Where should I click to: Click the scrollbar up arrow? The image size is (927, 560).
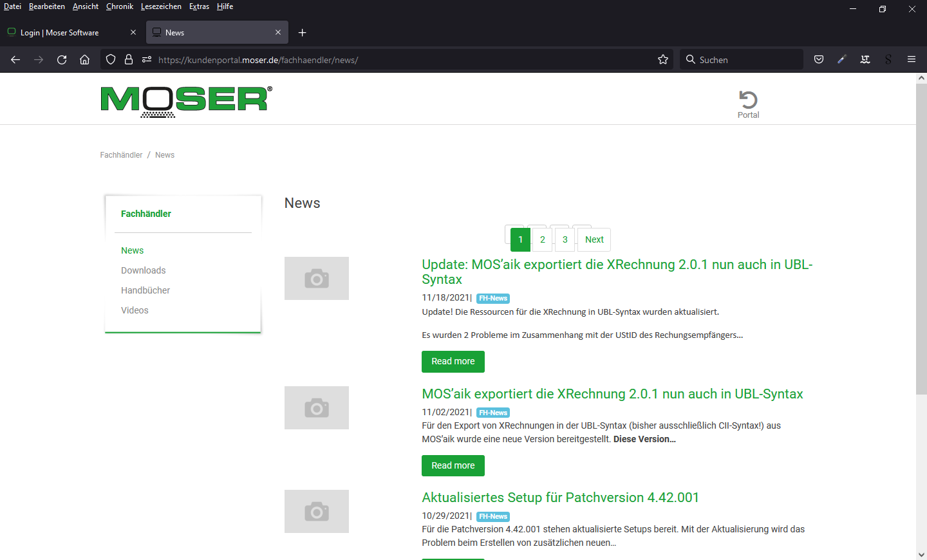(x=921, y=78)
